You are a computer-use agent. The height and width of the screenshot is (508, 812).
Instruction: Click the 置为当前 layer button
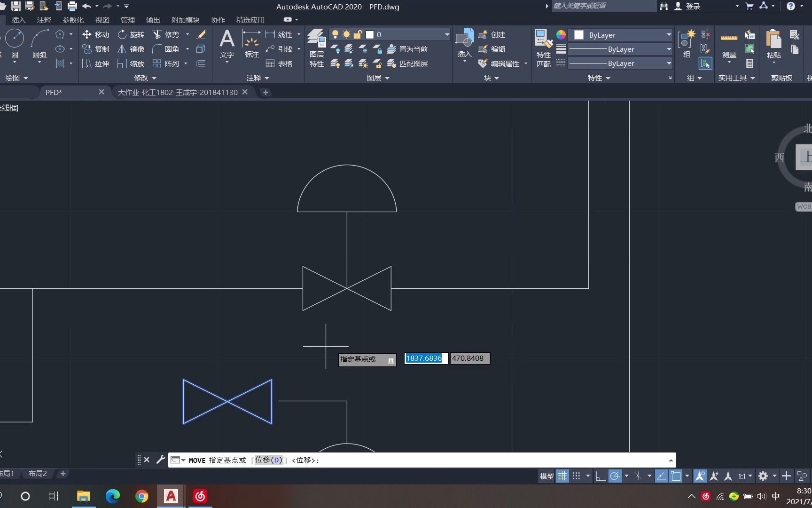[x=407, y=49]
